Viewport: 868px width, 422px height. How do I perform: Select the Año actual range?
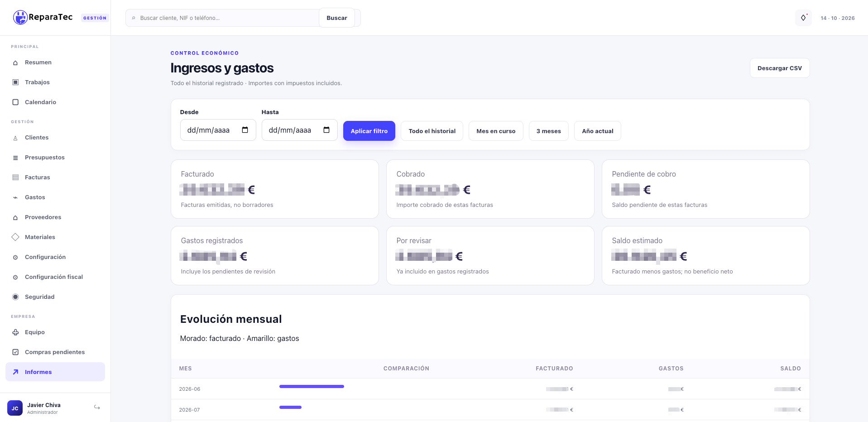coord(598,131)
